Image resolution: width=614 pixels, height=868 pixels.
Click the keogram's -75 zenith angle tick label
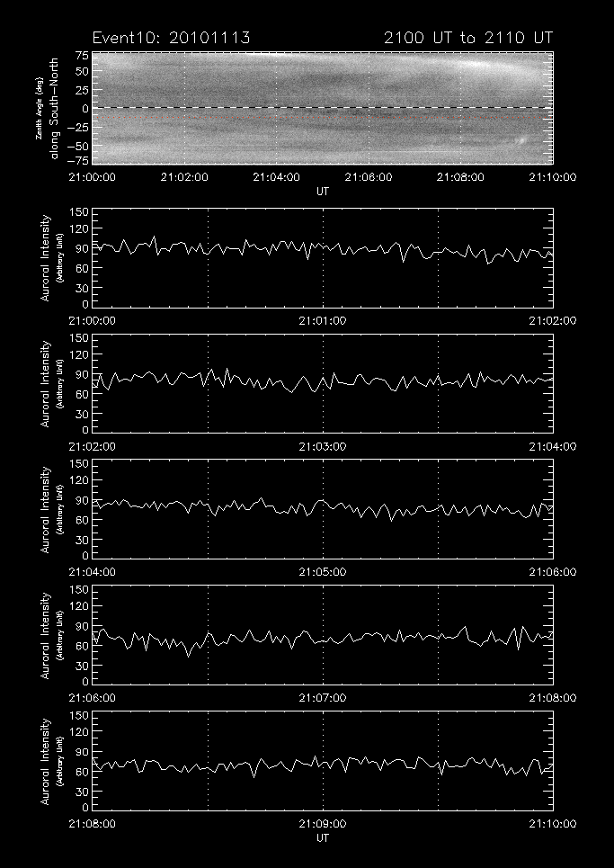click(78, 160)
